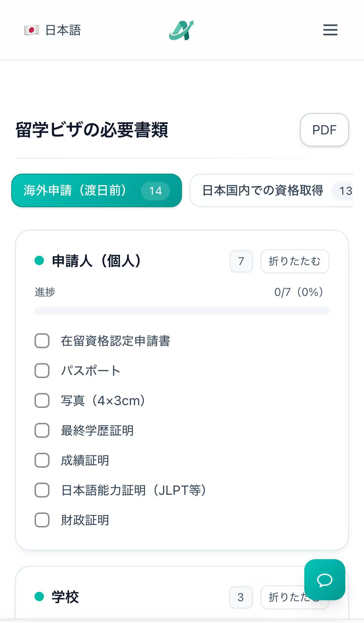The image size is (364, 622).
Task: Open the hamburger menu icon
Action: 330,30
